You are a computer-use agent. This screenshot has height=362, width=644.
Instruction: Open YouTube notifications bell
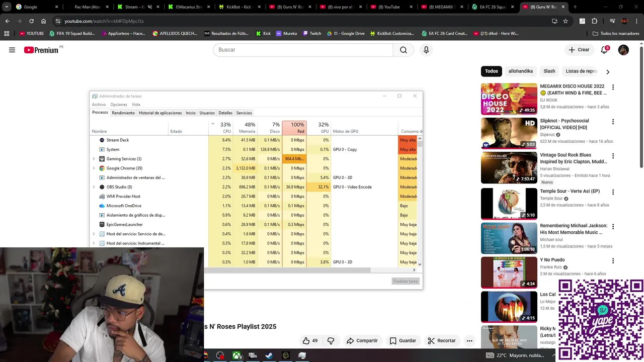pyautogui.click(x=604, y=50)
